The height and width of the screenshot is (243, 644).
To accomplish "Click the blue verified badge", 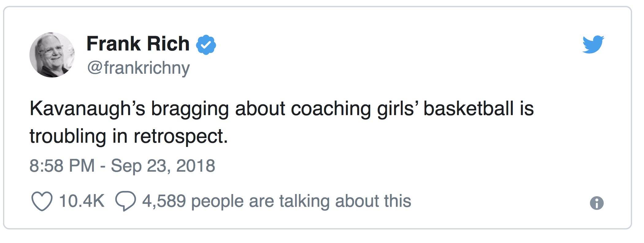I will tap(206, 45).
